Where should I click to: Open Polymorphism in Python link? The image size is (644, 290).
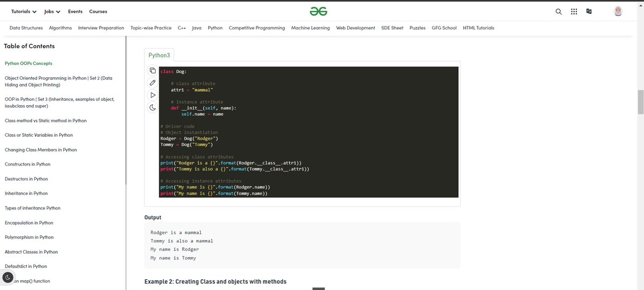pyautogui.click(x=29, y=237)
